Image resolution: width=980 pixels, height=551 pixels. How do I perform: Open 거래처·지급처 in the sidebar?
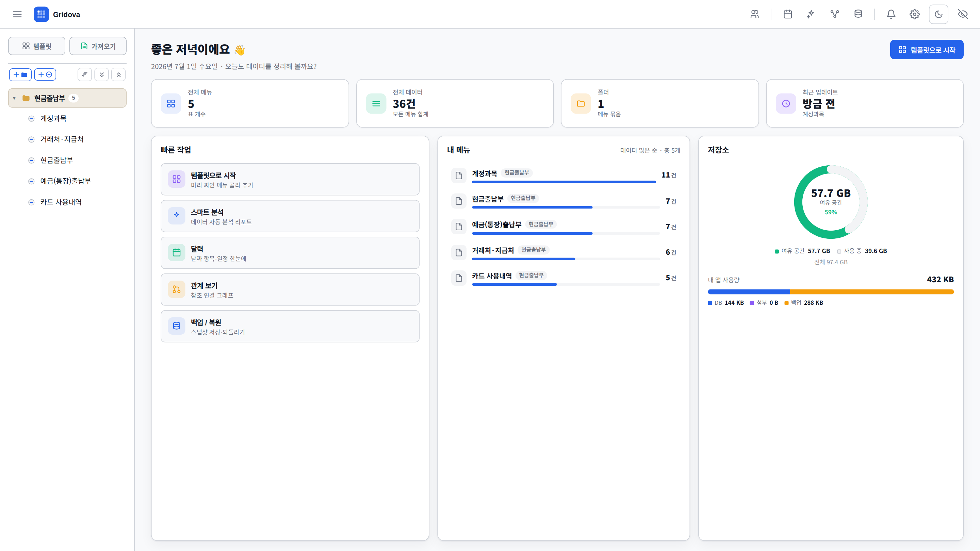(x=62, y=139)
